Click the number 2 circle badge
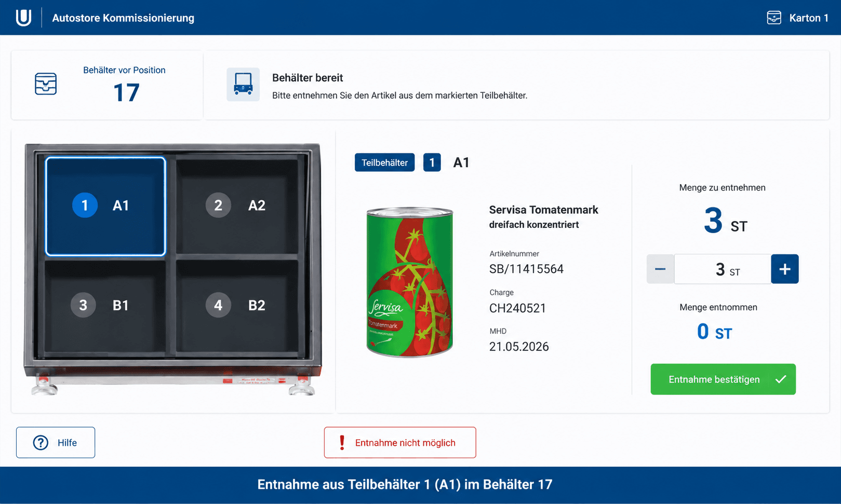Image resolution: width=841 pixels, height=504 pixels. click(x=218, y=205)
